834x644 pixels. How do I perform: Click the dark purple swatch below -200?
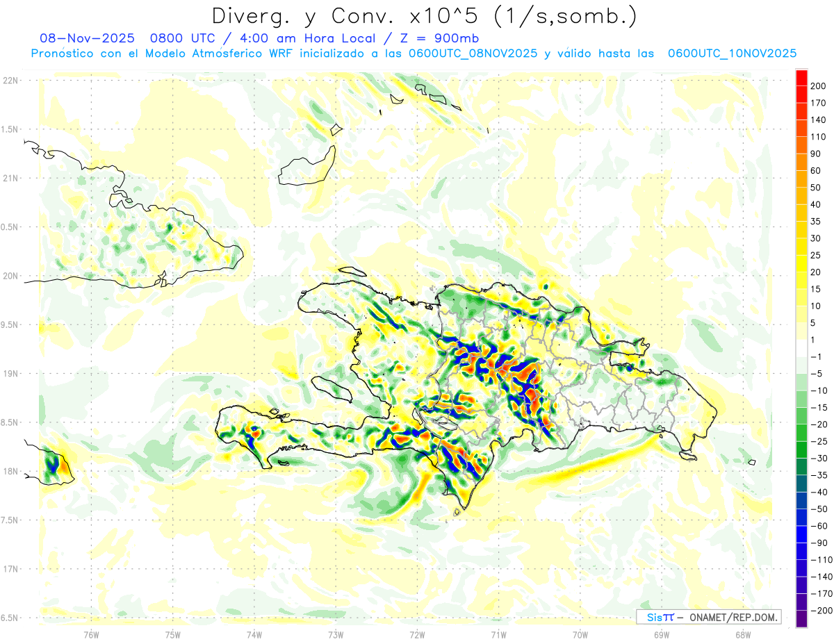coord(802,619)
